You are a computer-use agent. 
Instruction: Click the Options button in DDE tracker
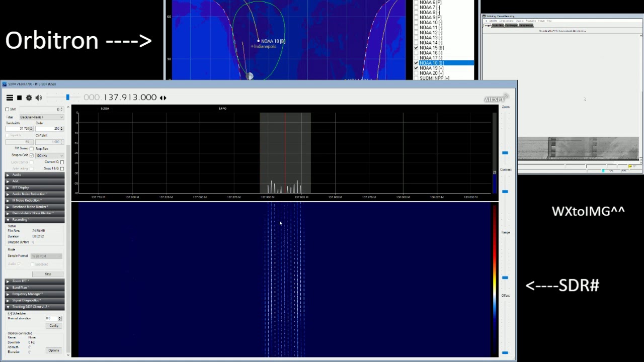pos(54,350)
